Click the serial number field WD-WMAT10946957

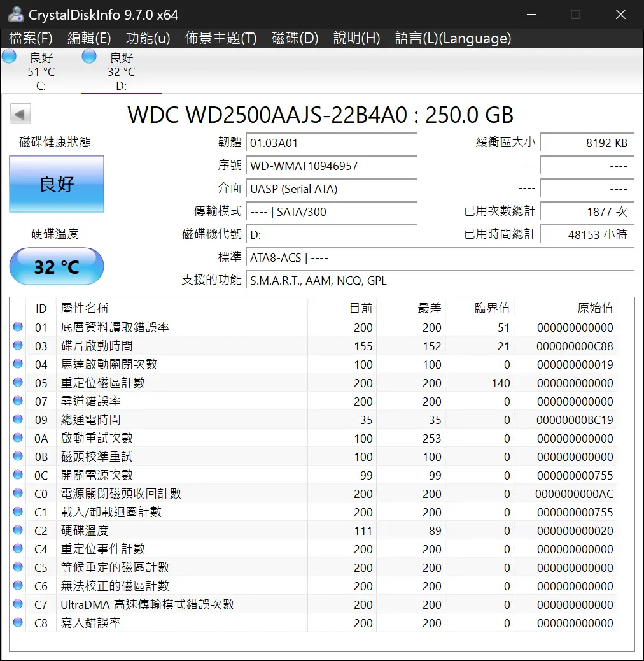point(332,166)
